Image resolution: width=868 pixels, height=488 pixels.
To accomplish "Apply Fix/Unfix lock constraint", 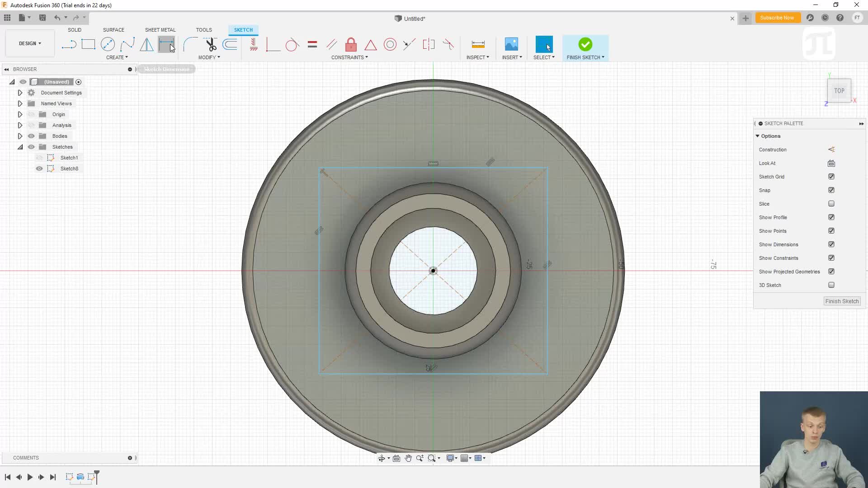I will pos(351,44).
